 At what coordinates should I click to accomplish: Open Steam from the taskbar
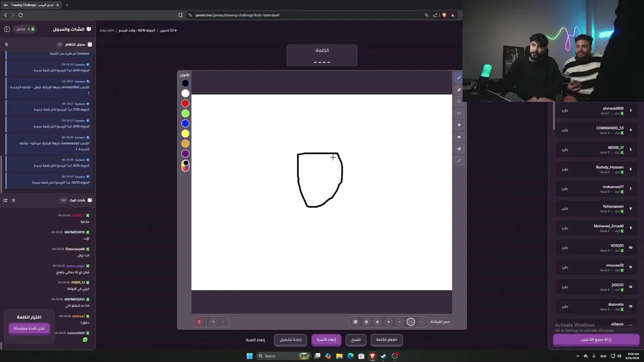coord(383,356)
